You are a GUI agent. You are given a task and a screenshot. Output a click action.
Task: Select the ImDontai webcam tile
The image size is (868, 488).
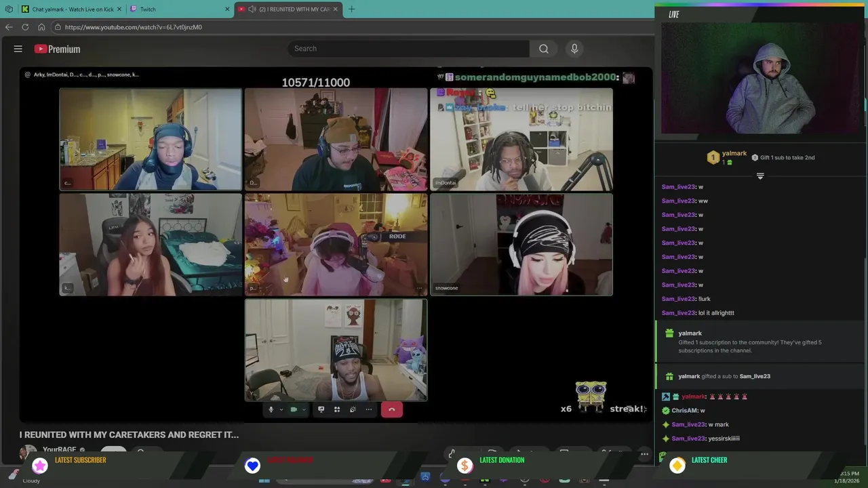(521, 140)
